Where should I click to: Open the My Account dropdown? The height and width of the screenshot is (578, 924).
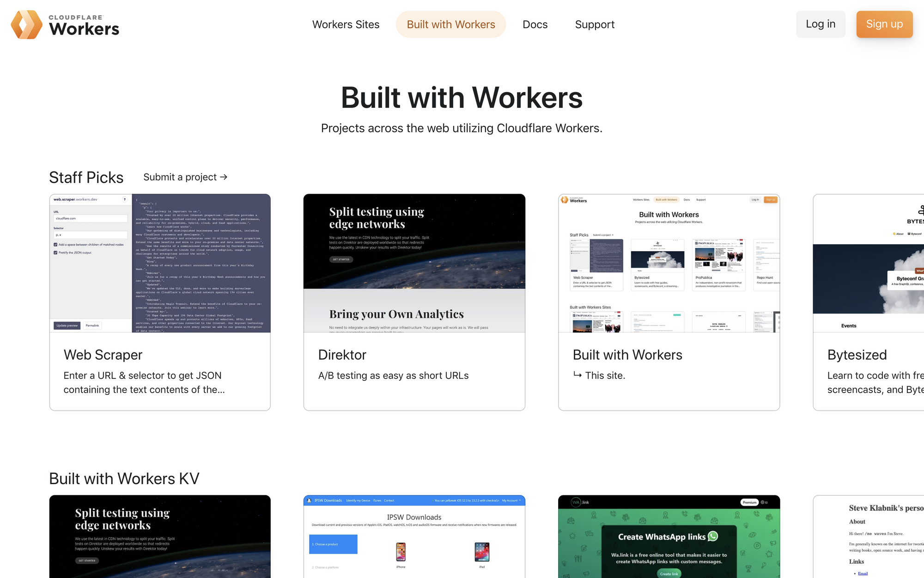click(510, 500)
